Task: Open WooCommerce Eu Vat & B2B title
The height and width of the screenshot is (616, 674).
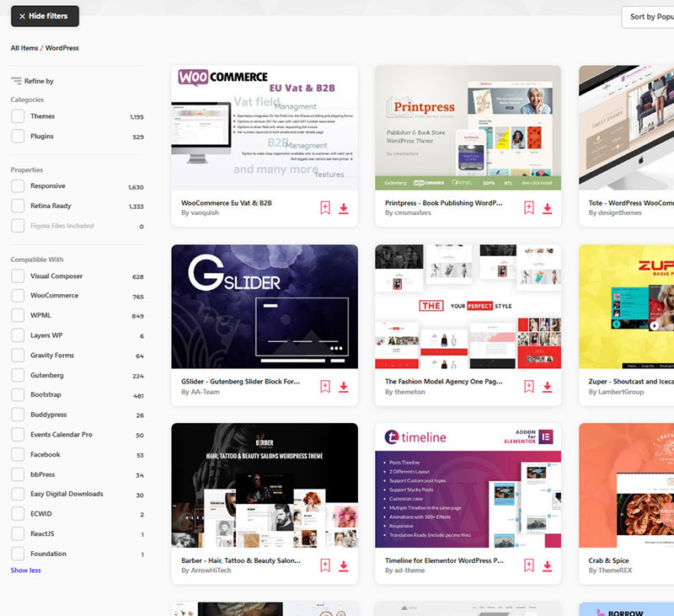Action: click(227, 203)
